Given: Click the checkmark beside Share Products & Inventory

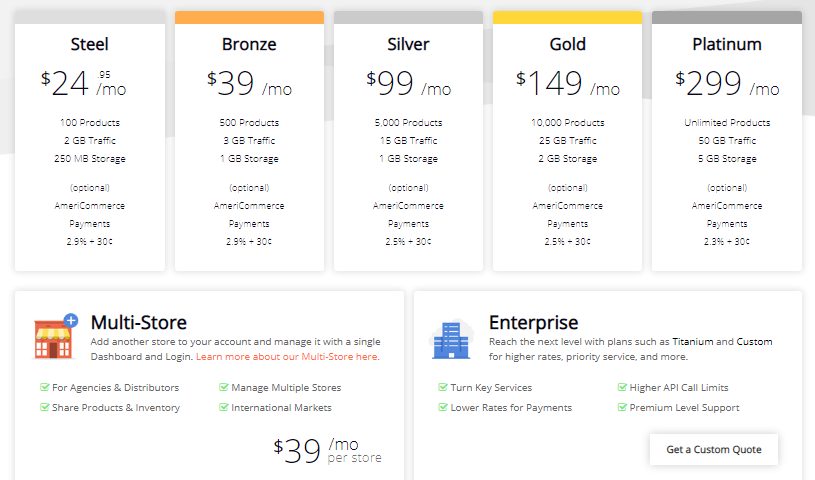Looking at the screenshot, I should (x=45, y=407).
